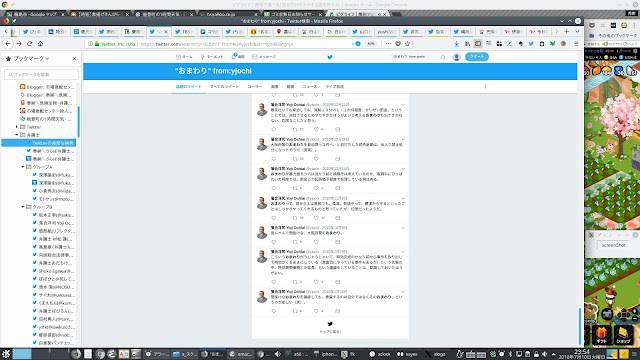Switch to the all tweets tab
This screenshot has width=640, height=360.
coord(224,87)
